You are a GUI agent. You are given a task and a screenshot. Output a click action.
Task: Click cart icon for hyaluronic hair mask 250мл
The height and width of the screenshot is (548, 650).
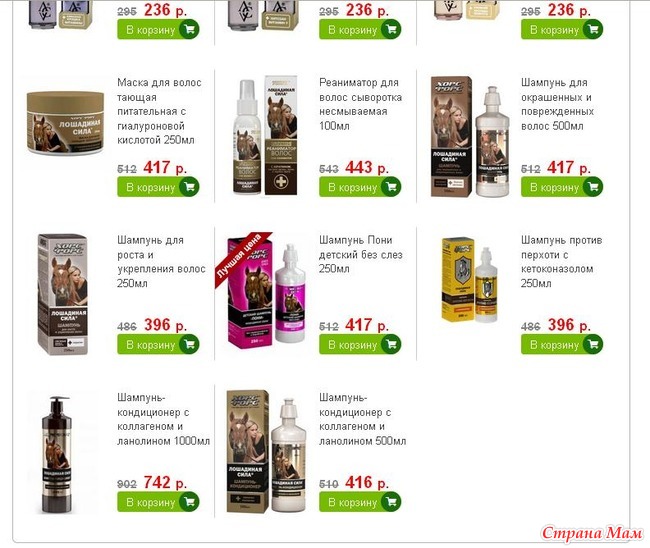coord(189,187)
